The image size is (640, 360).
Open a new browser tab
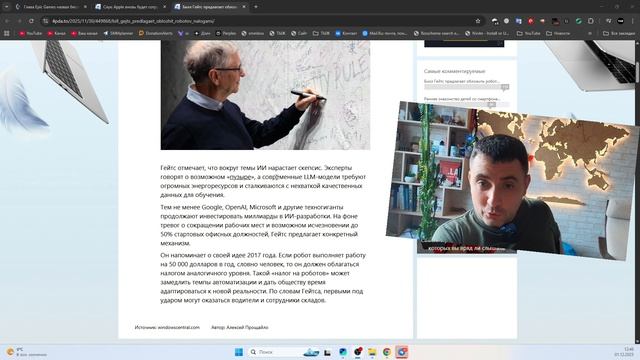tap(256, 7)
